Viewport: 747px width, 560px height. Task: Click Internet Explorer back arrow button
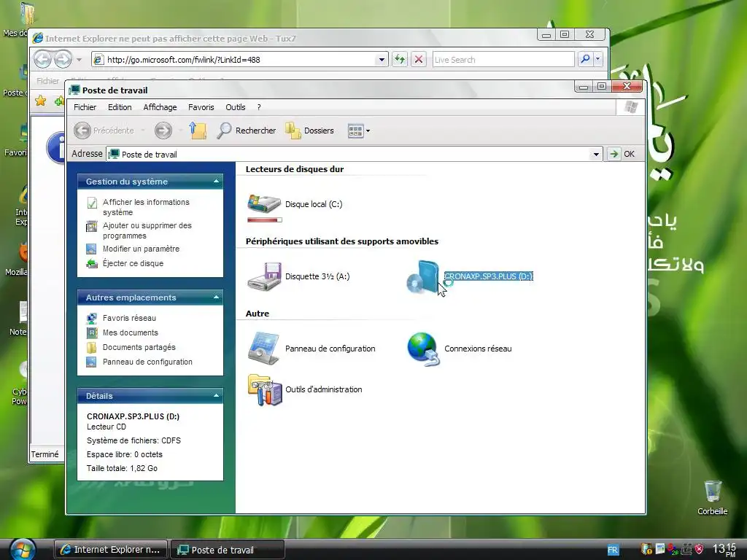click(43, 59)
